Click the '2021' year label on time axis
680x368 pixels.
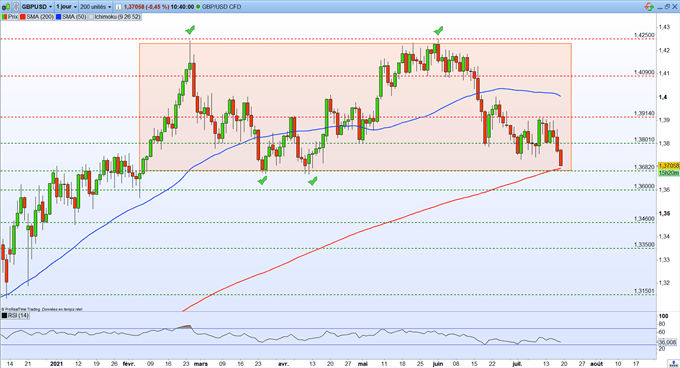point(56,364)
